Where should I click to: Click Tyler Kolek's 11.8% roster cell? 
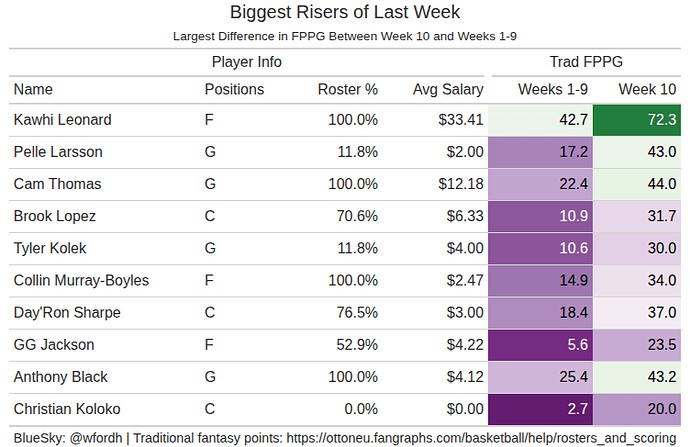coord(354,248)
